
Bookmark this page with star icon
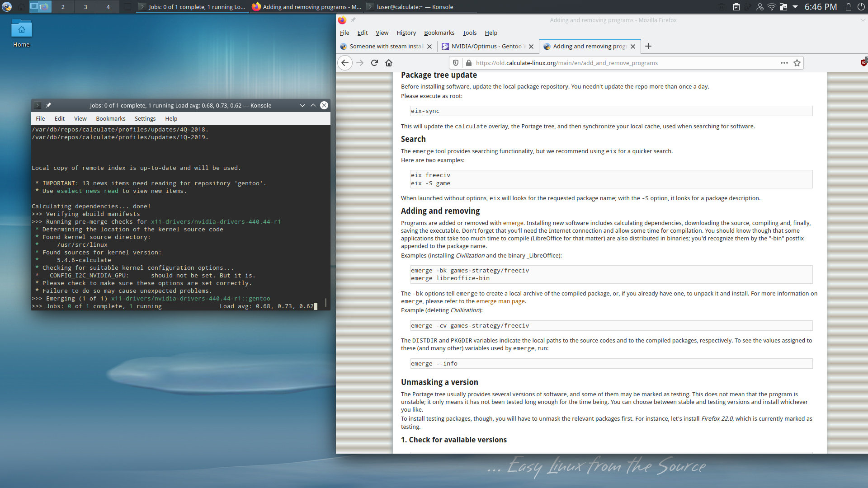point(797,63)
